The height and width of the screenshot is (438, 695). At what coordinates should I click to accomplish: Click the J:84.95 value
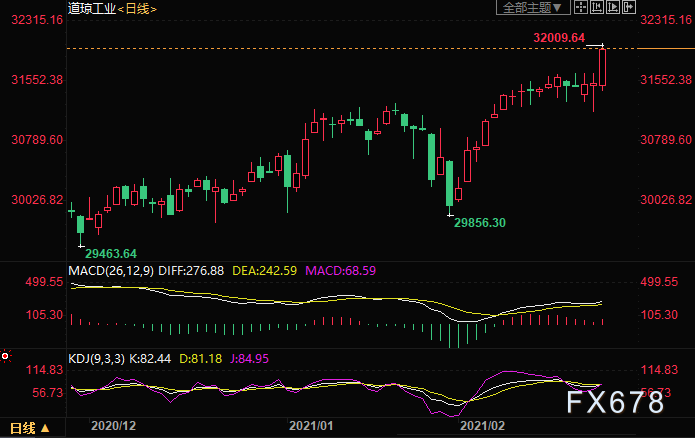pyautogui.click(x=249, y=359)
